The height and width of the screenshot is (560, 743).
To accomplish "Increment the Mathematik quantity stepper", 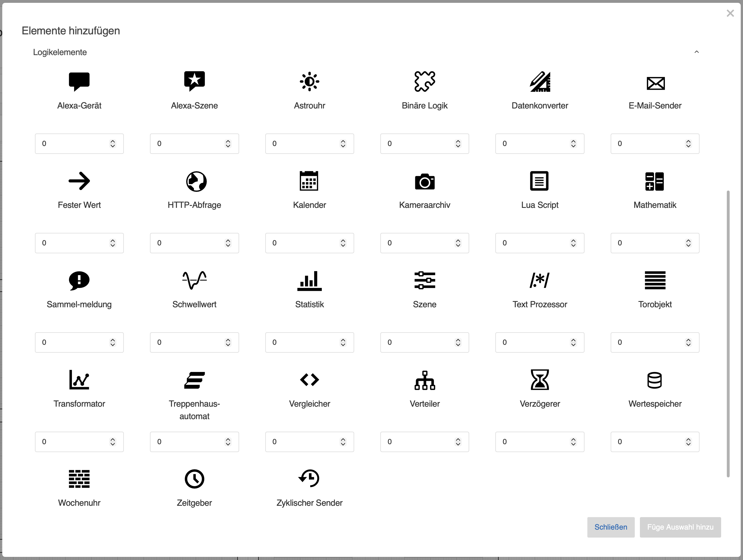I will pos(688,241).
